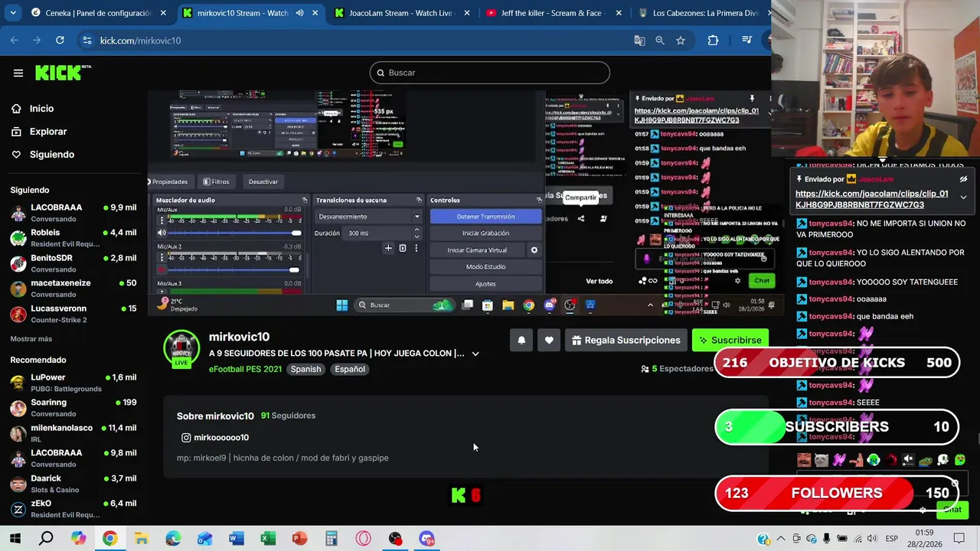Open PowerPoint from the taskbar
The width and height of the screenshot is (980, 551).
click(x=299, y=539)
